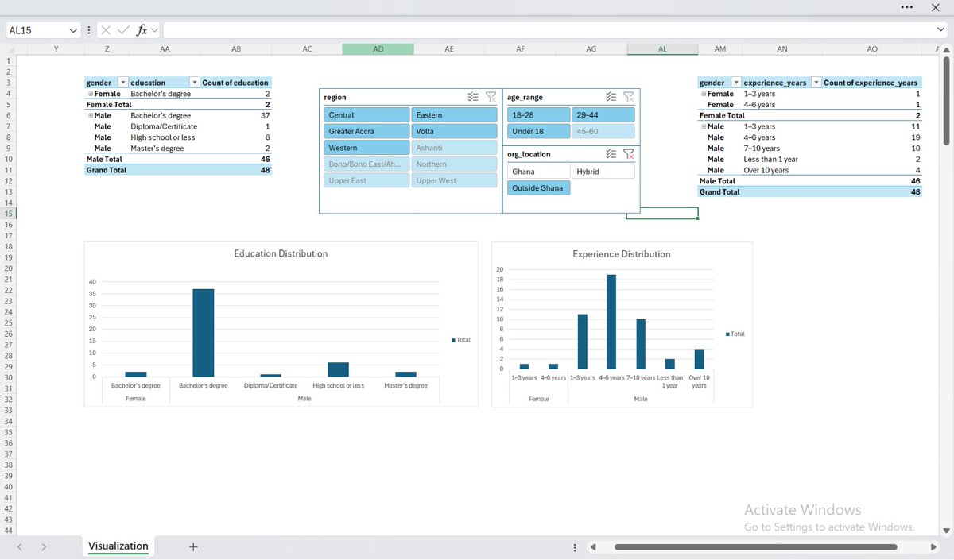Open experience_years field filter dropdown
Screen dimensions: 954x560
(816, 83)
